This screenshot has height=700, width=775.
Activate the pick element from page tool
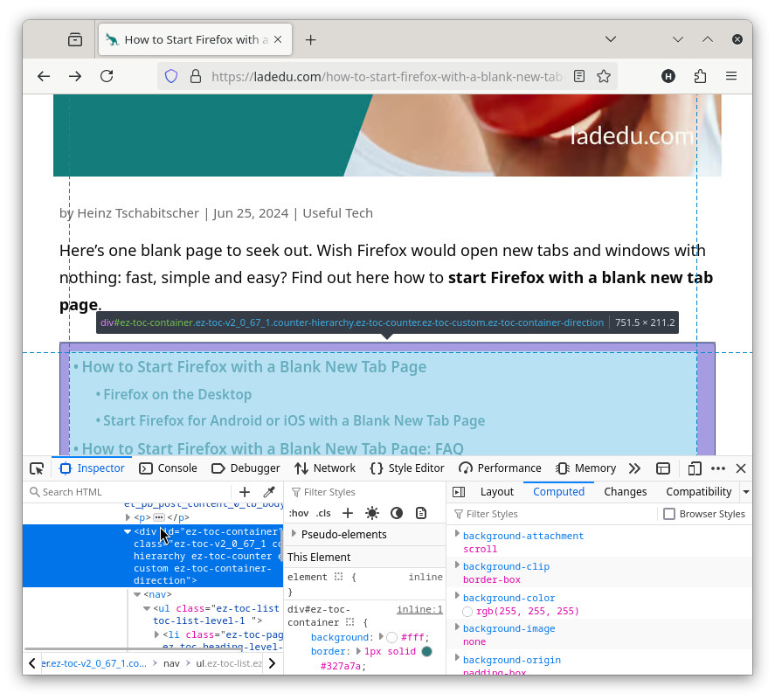click(37, 468)
